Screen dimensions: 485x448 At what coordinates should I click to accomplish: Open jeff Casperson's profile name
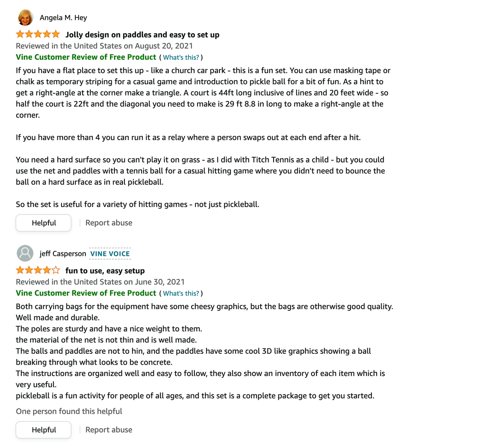(x=63, y=254)
